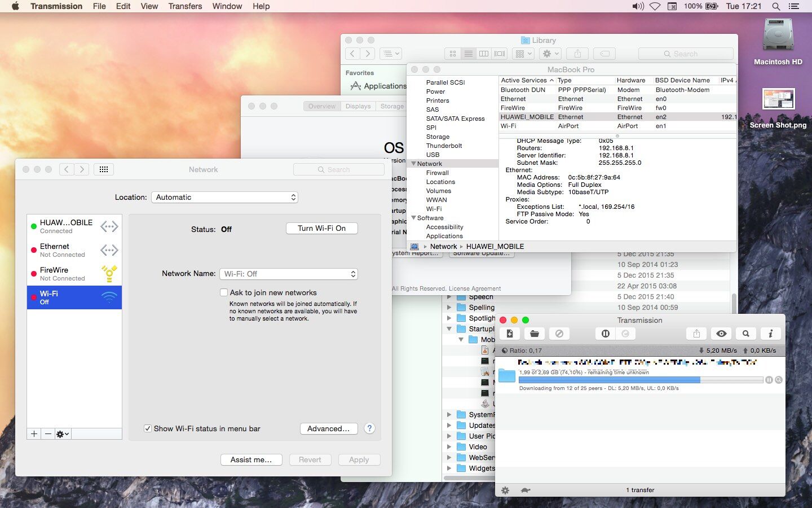This screenshot has width=812, height=508.
Task: Uncheck Show Wi-Fi status in menu bar
Action: coord(148,428)
